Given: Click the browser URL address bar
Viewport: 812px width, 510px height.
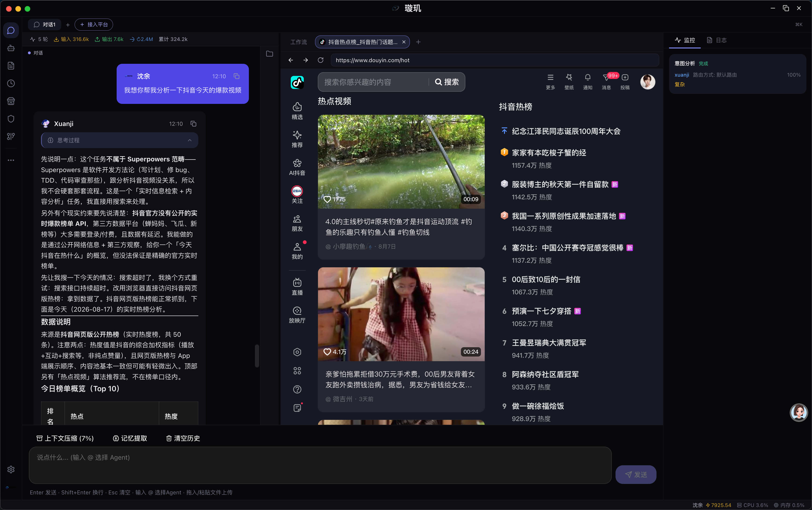Looking at the screenshot, I should pos(495,60).
